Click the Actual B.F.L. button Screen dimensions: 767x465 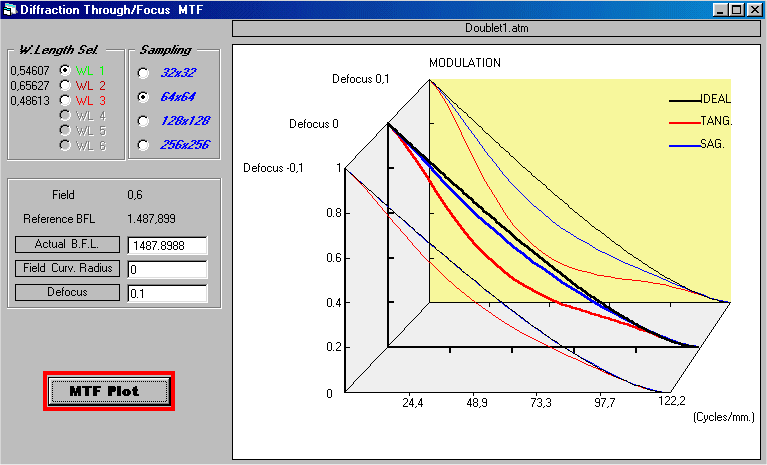[68, 244]
